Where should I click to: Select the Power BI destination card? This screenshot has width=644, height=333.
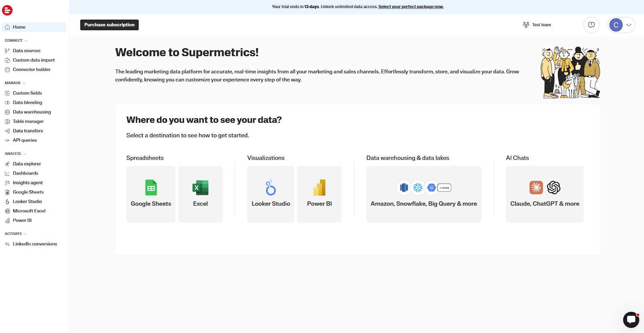pos(319,194)
